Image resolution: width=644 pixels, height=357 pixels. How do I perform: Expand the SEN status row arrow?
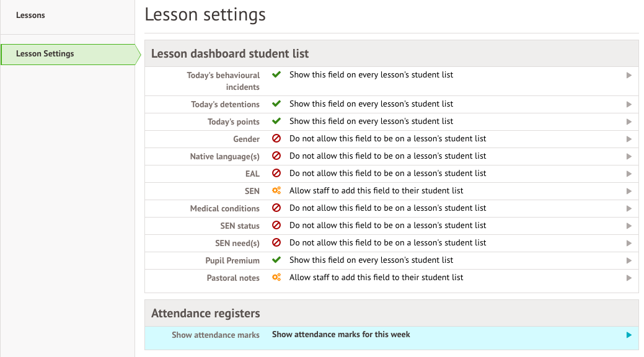[x=629, y=226]
